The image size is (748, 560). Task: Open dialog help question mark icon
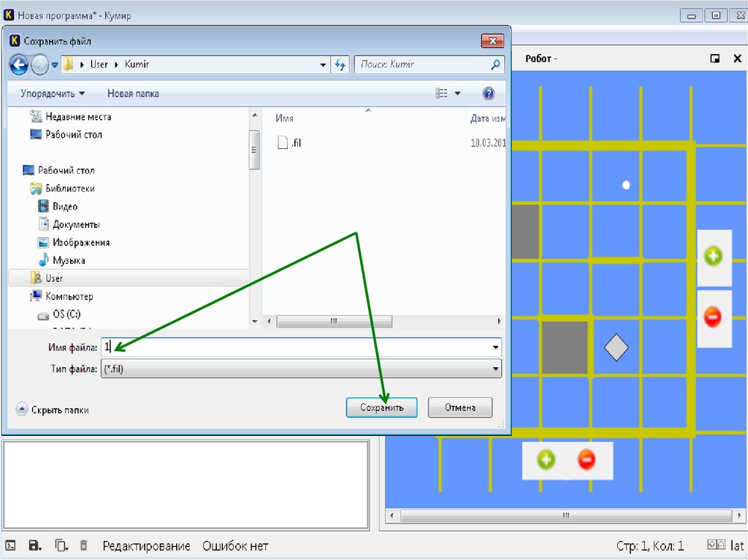(488, 93)
